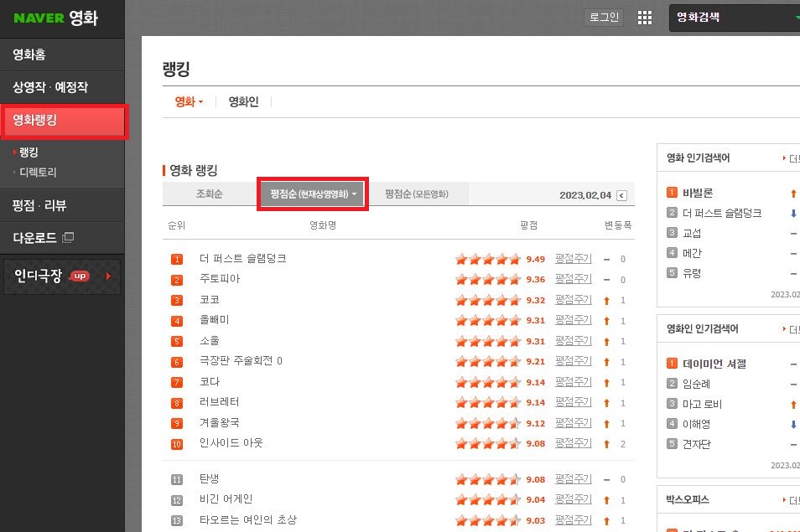Open movie 탄생
800x532 pixels.
[209, 478]
